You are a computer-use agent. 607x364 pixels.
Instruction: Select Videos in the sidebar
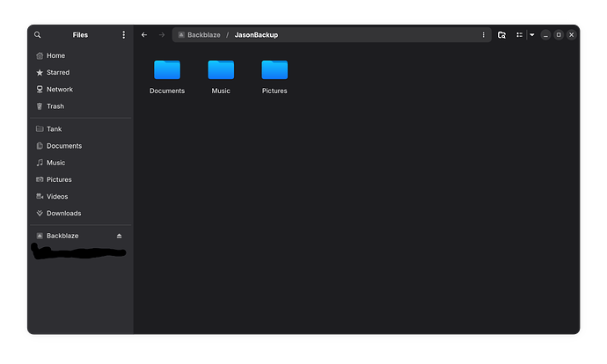coord(81,196)
